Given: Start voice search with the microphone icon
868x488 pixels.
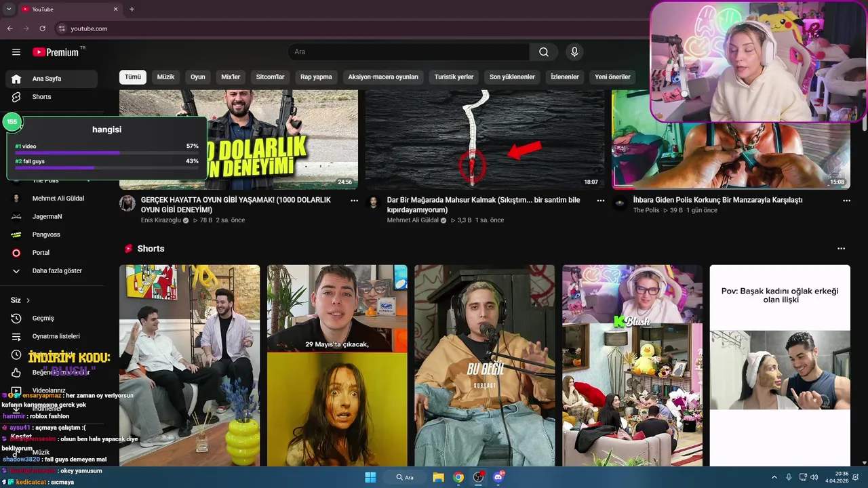Looking at the screenshot, I should pyautogui.click(x=574, y=52).
